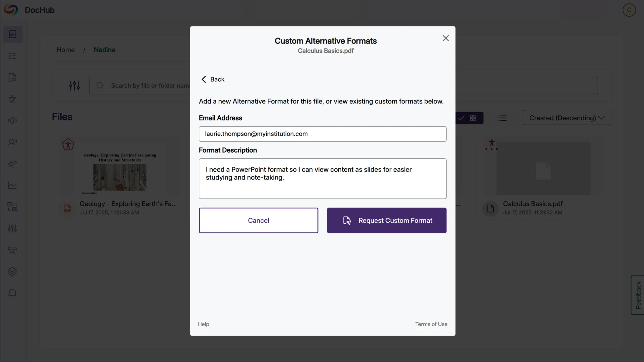Navigate to Home breadcrumb

tap(65, 50)
